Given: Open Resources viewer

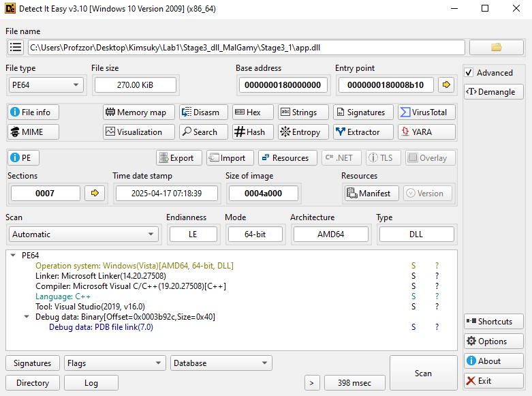Looking at the screenshot, I should pos(287,157).
